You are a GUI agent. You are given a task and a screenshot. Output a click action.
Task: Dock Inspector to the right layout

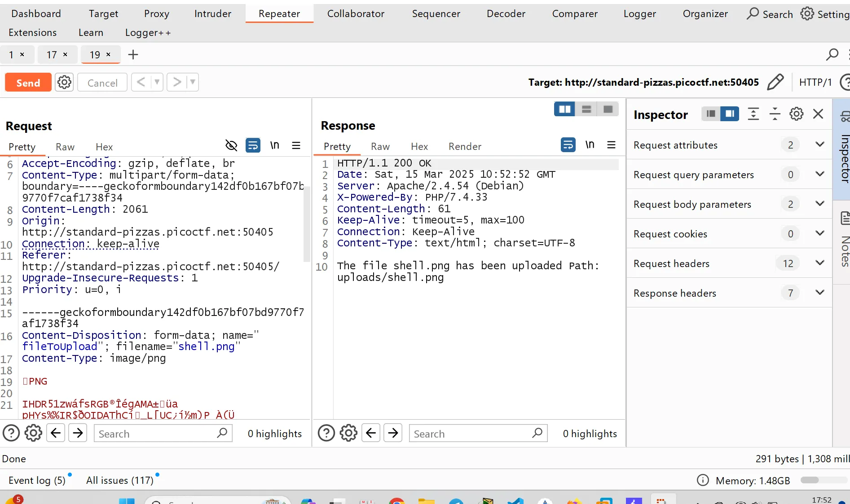(730, 114)
